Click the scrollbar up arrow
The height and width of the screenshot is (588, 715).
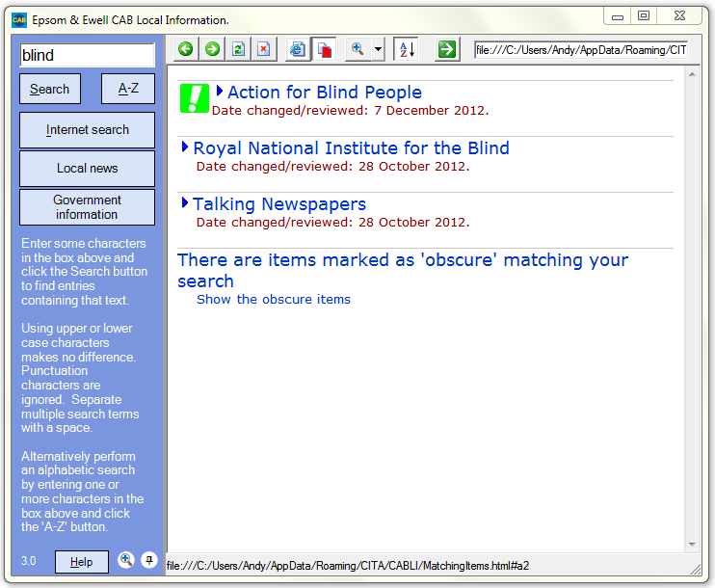(x=692, y=74)
